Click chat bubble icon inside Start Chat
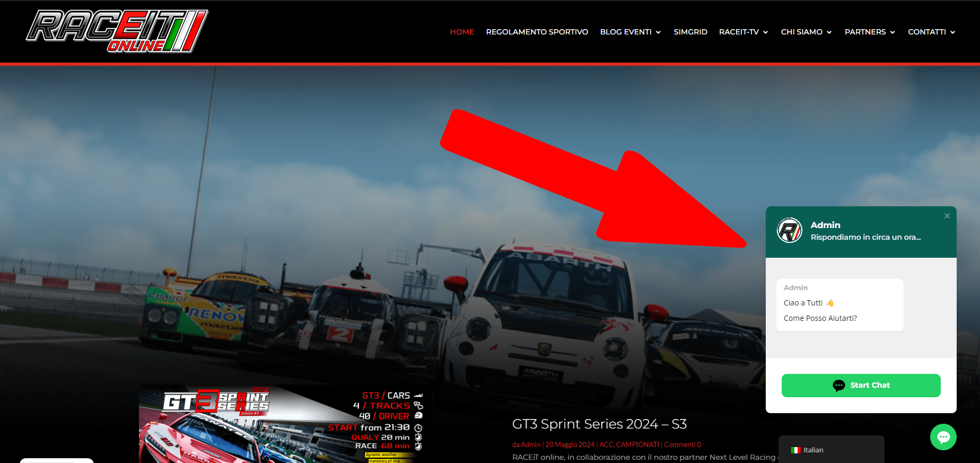Image resolution: width=980 pixels, height=463 pixels. (838, 386)
